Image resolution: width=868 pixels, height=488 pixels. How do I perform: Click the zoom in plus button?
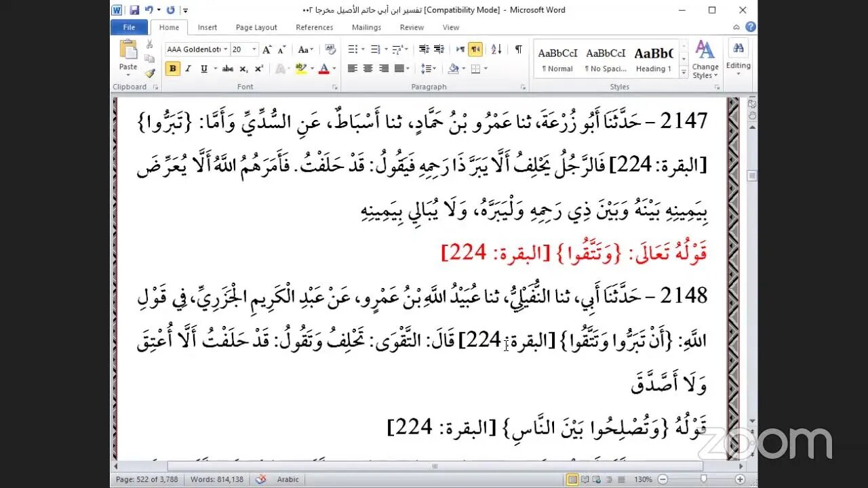click(x=741, y=479)
